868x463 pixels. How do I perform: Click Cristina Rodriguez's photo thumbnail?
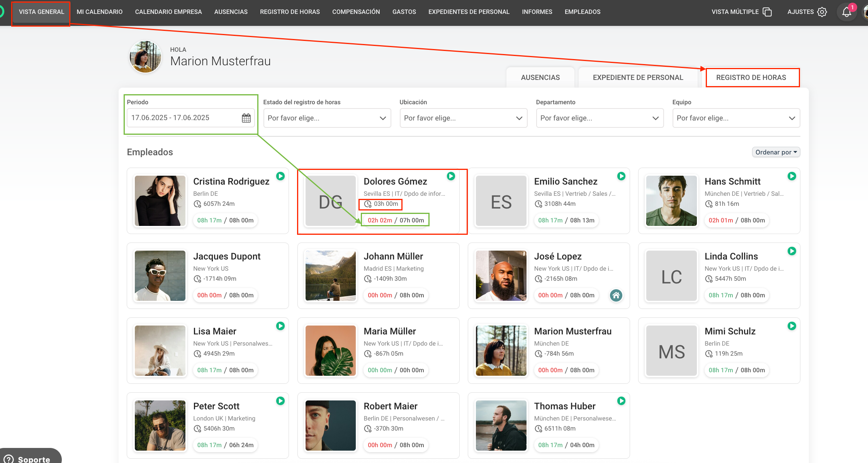tap(160, 201)
